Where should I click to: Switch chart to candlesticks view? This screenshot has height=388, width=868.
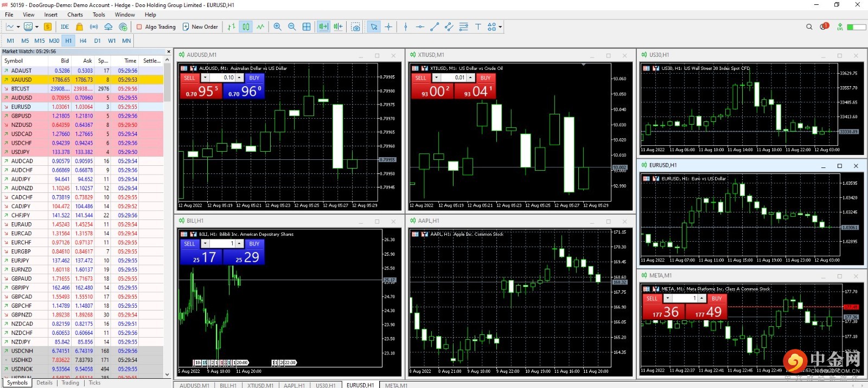[246, 27]
